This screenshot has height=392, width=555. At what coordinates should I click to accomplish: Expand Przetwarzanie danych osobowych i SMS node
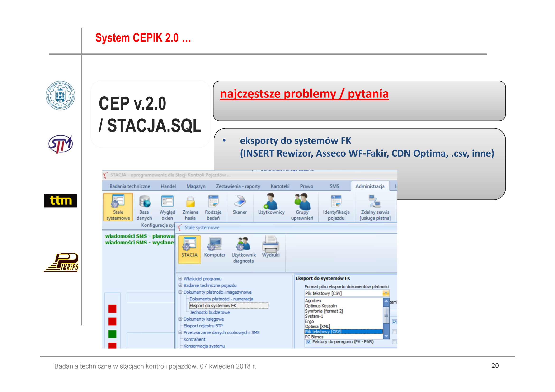pyautogui.click(x=180, y=332)
